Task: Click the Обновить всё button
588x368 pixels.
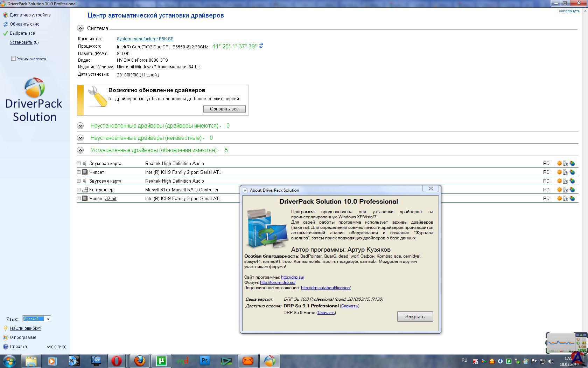Action: click(224, 109)
